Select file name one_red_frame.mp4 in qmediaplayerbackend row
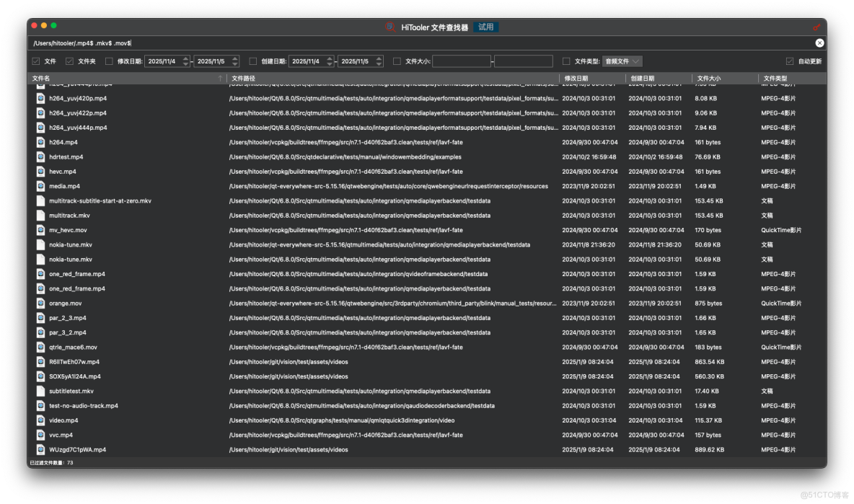Screen dimensions: 854x504 point(76,289)
